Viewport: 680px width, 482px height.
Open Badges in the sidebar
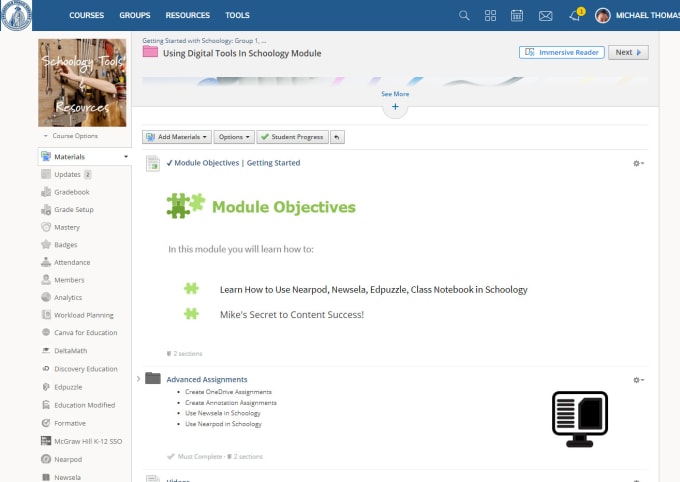[x=65, y=245]
